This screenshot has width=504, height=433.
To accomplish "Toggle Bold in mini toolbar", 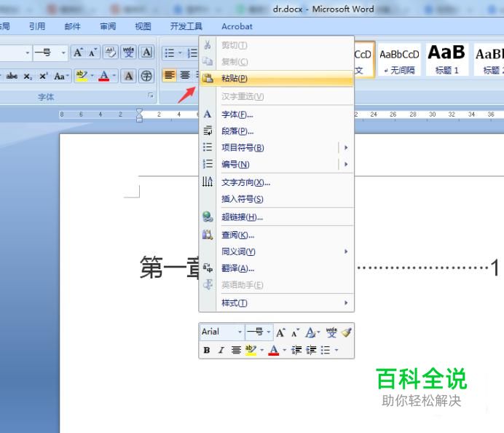I will click(x=207, y=350).
